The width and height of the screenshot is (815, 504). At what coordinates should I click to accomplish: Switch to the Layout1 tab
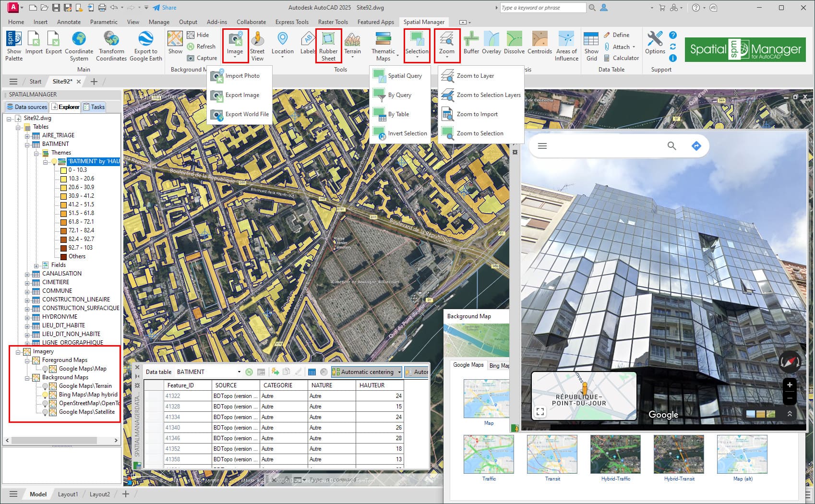click(68, 494)
